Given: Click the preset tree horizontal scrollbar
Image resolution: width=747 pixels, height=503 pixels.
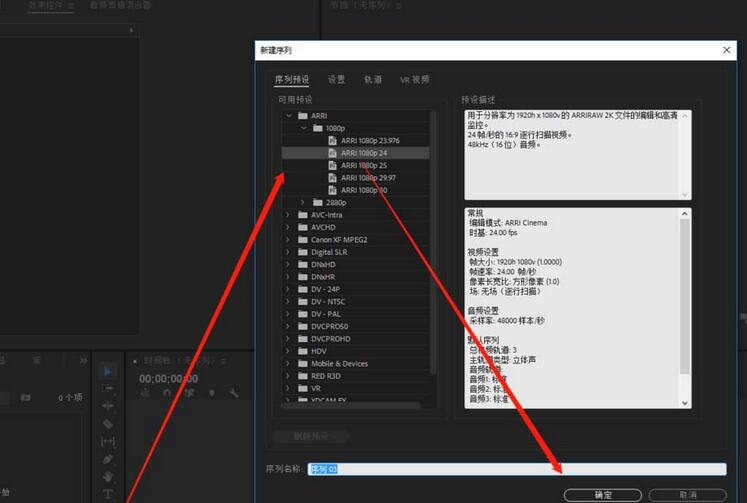Looking at the screenshot, I should click(x=352, y=406).
